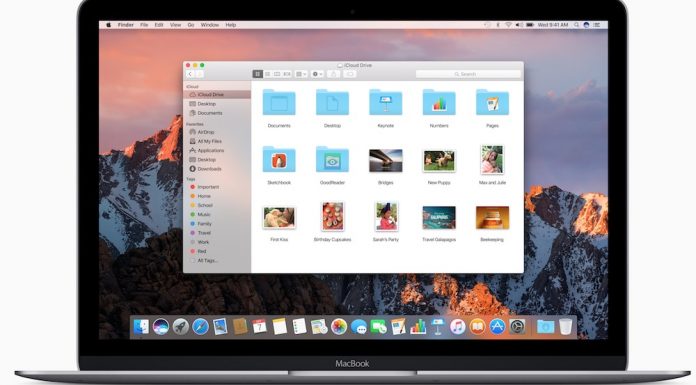Open the Trash in the Dock
This screenshot has width=696, height=385.
pos(566,327)
